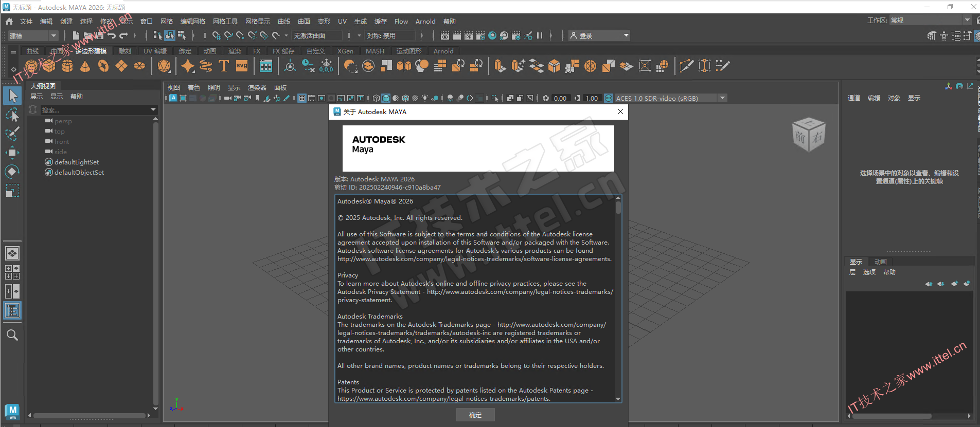
Task: Activate the Rotate tool in toolbox
Action: point(12,172)
